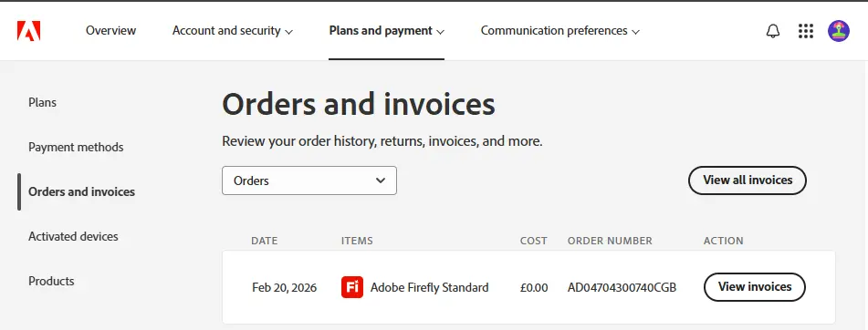Open the apps grid launcher
The width and height of the screenshot is (868, 330).
805,31
